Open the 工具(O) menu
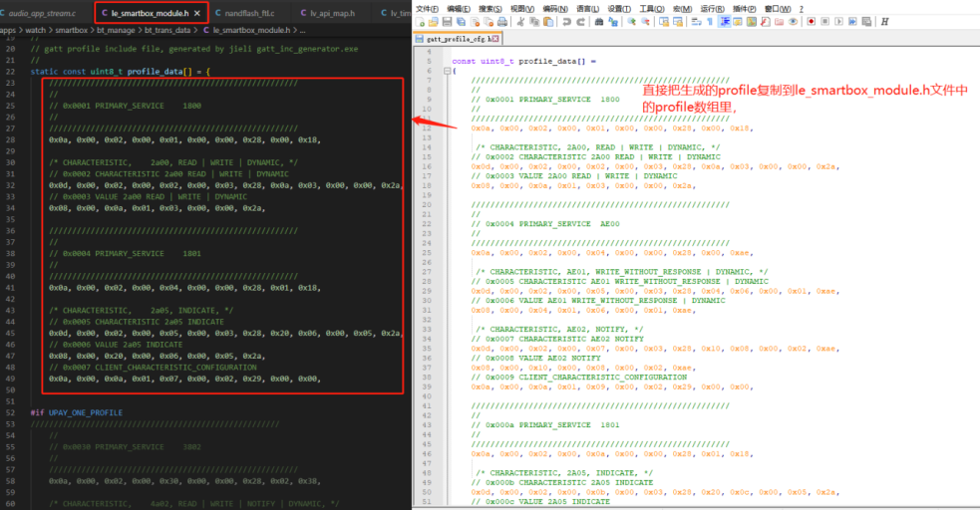This screenshot has height=510, width=980. 652,9
